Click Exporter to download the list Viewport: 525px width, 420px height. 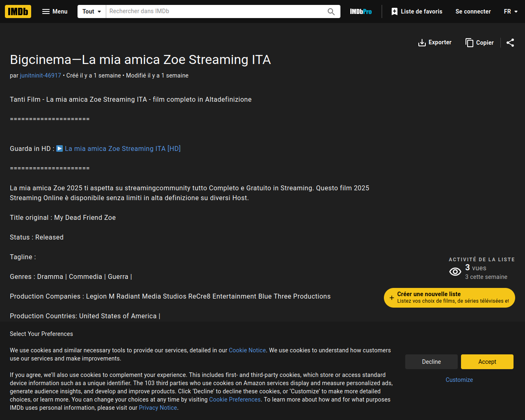[x=435, y=43]
